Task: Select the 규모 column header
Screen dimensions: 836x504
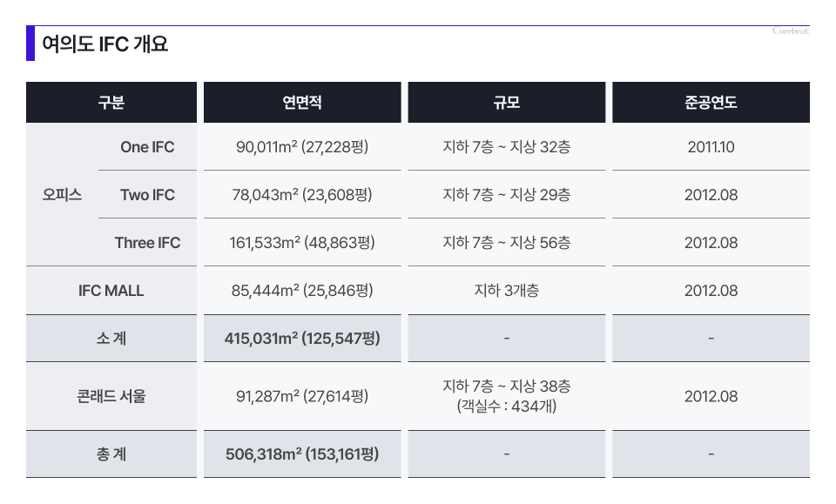Action: pyautogui.click(x=506, y=103)
